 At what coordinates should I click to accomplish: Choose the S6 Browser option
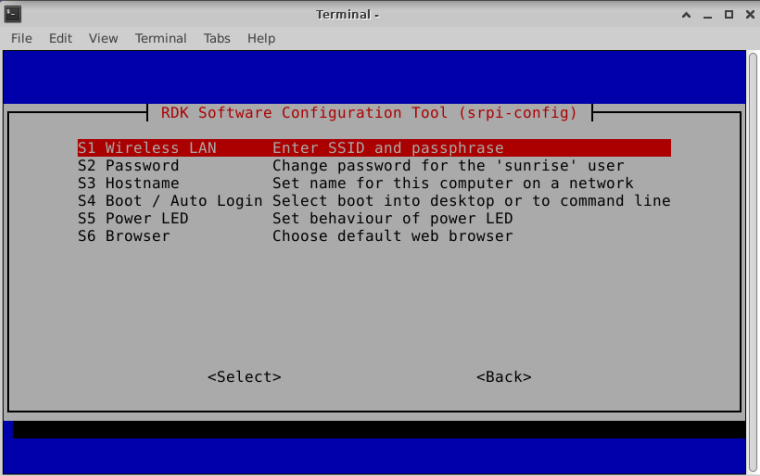coord(374,236)
